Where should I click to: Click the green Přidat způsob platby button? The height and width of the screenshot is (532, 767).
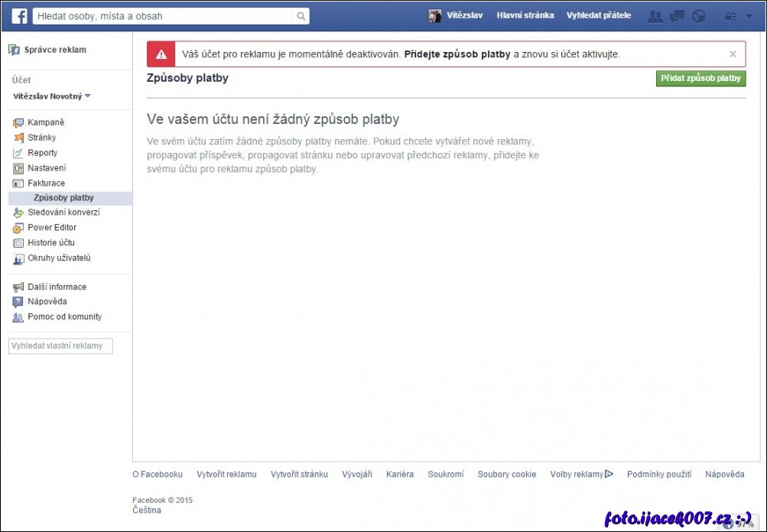tap(700, 79)
